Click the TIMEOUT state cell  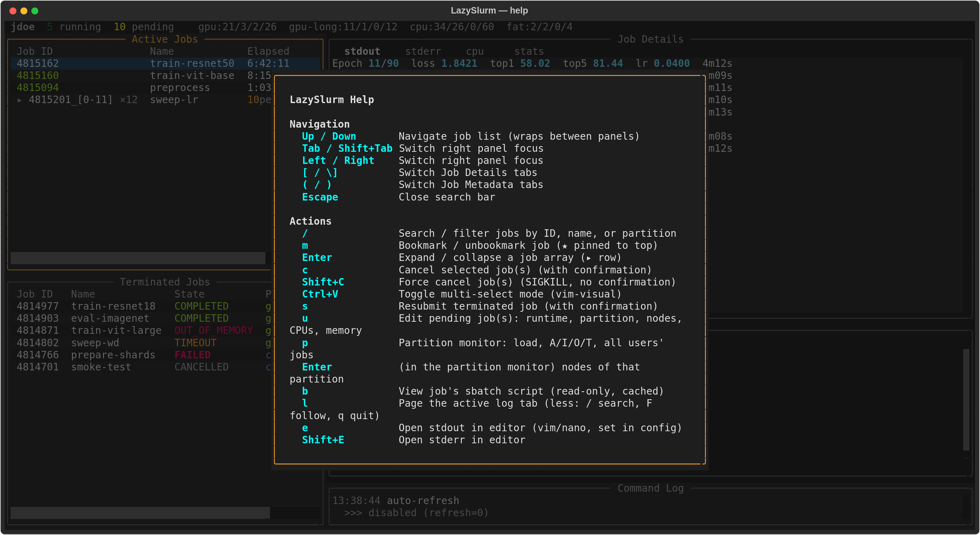195,343
